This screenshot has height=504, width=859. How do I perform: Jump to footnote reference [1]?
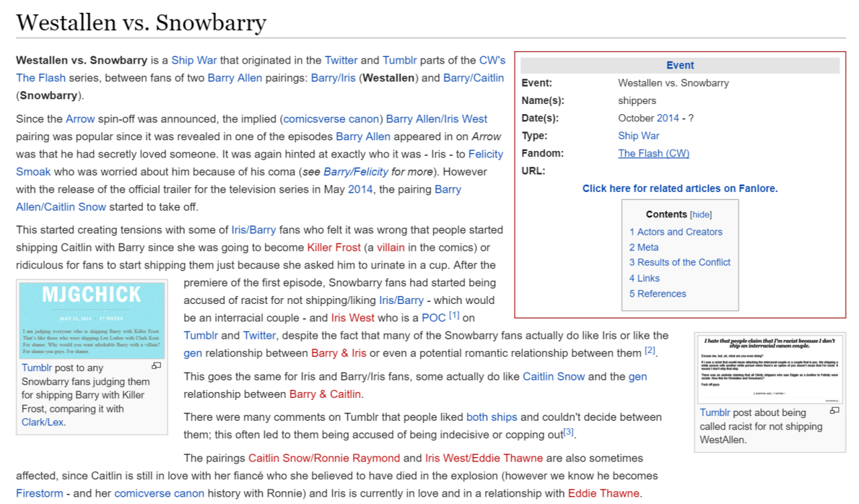(454, 314)
